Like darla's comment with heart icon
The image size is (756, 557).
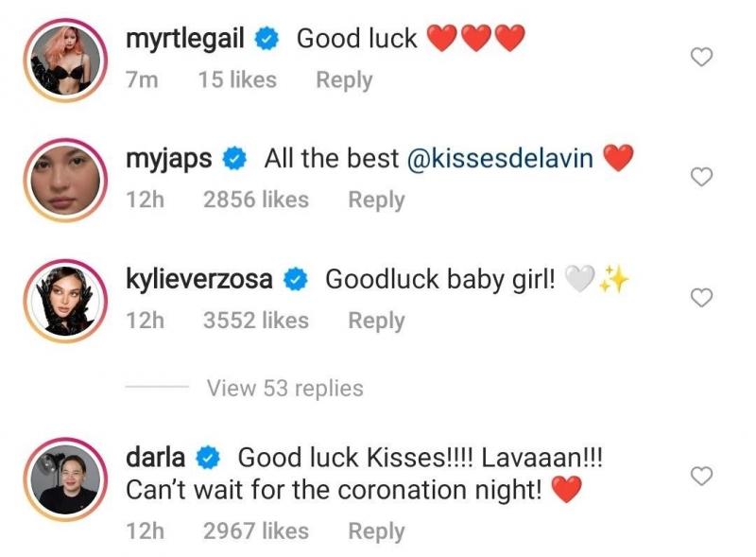[x=701, y=476]
